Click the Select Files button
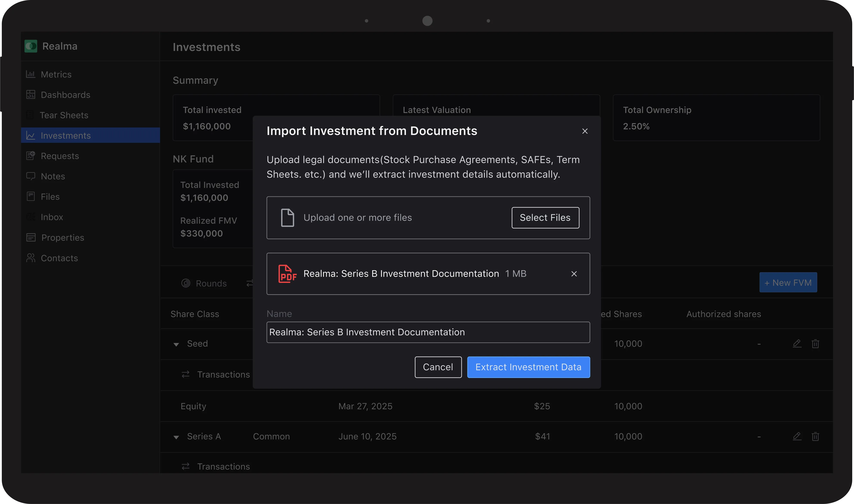This screenshot has height=504, width=854. click(x=545, y=218)
